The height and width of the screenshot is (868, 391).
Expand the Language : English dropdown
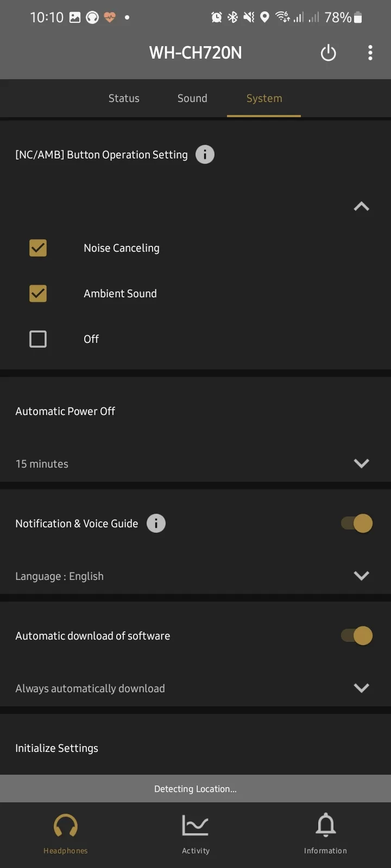(x=361, y=576)
